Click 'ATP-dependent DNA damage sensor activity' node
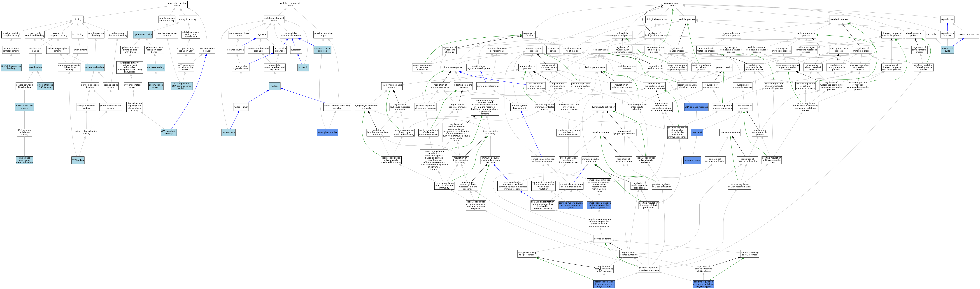Viewport: 980px width, 289px height. point(182,86)
